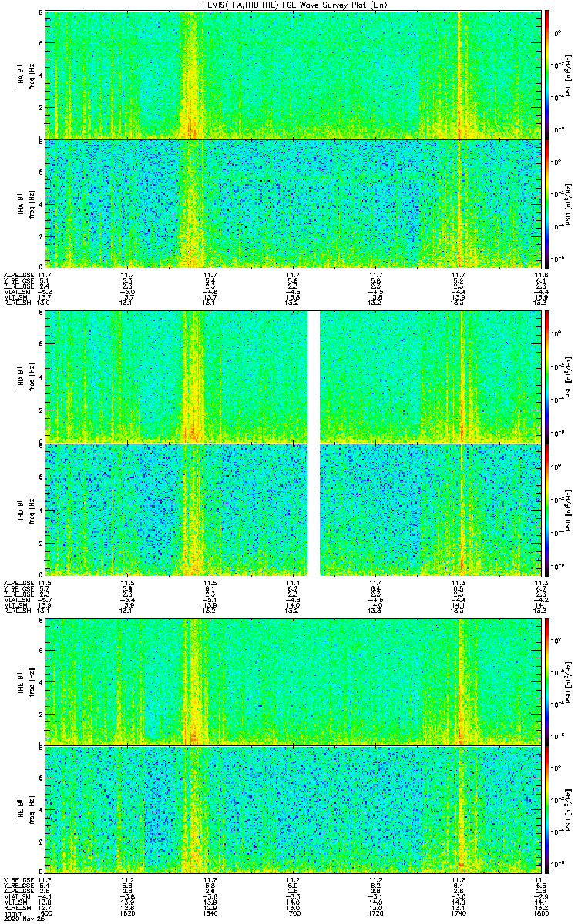Click the PSD [nT²/Hz] label beside THA B-parallel colorbar
Image resolution: width=578 pixels, height=924 pixels.
coord(568,204)
